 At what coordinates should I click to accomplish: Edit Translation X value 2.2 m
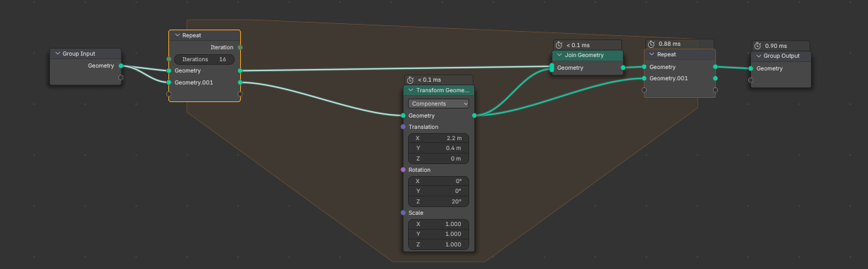pos(439,138)
